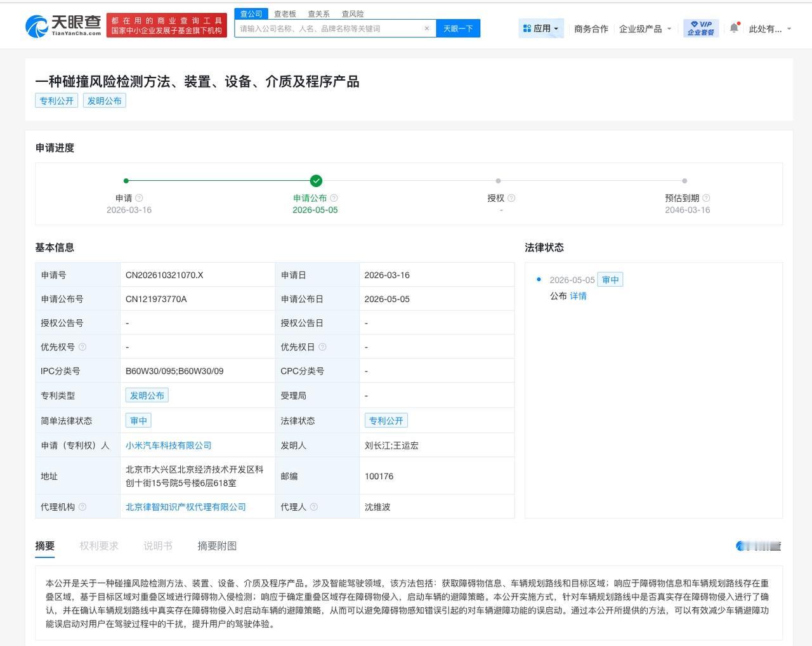Select the 说明书 tab
Viewport: 812px width, 646px height.
point(158,546)
